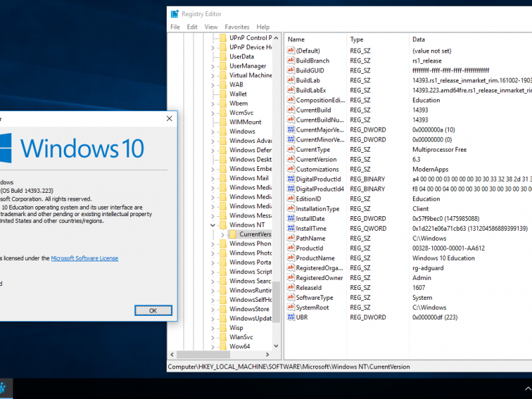Select the RegisteredOrganization value name
532x399 pixels.
point(320,268)
